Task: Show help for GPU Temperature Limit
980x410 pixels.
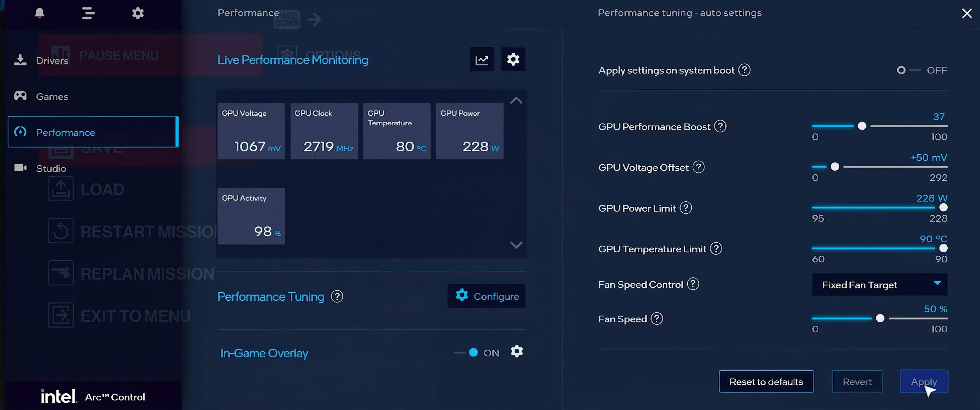Action: tap(716, 249)
